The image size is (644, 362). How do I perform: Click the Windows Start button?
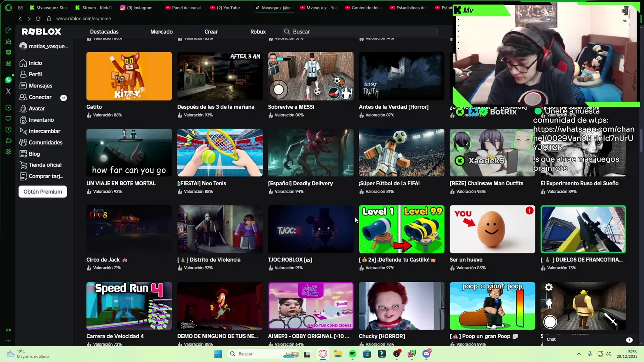pos(218,354)
